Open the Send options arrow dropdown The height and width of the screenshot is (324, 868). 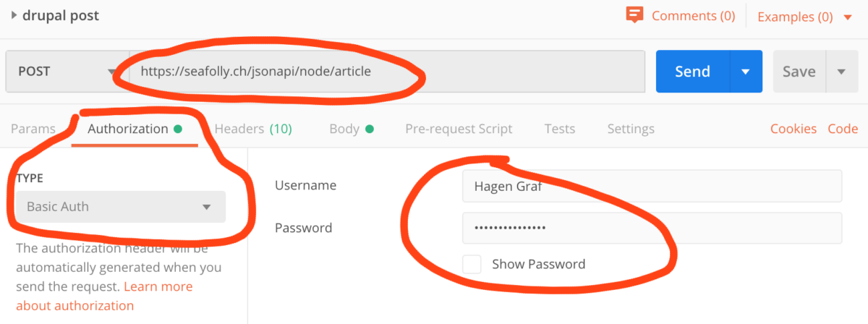[746, 72]
